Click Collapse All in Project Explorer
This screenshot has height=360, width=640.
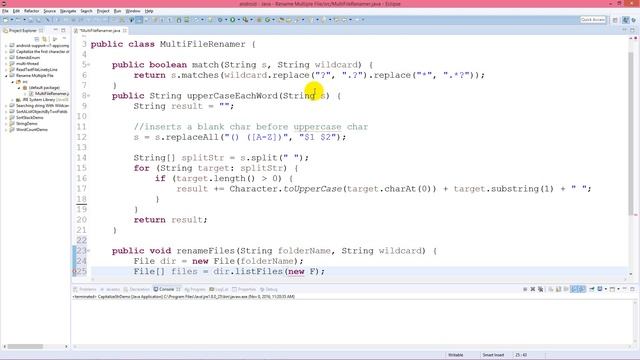pyautogui.click(x=37, y=39)
